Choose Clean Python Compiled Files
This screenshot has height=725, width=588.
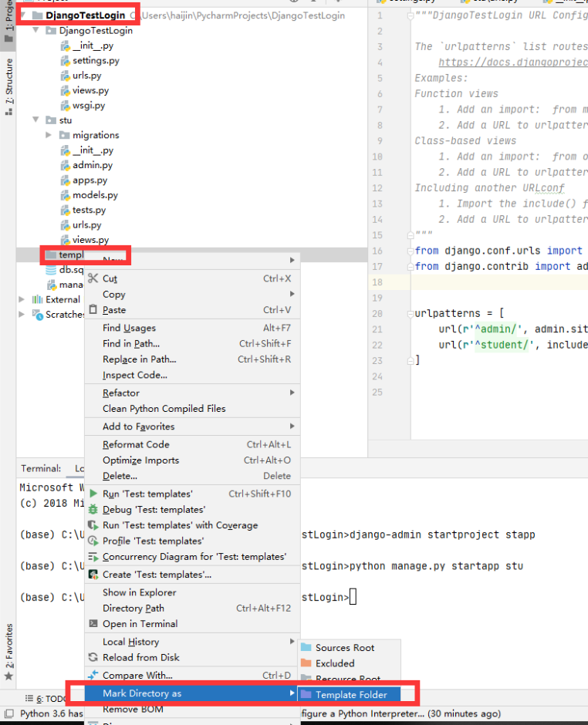click(192, 409)
